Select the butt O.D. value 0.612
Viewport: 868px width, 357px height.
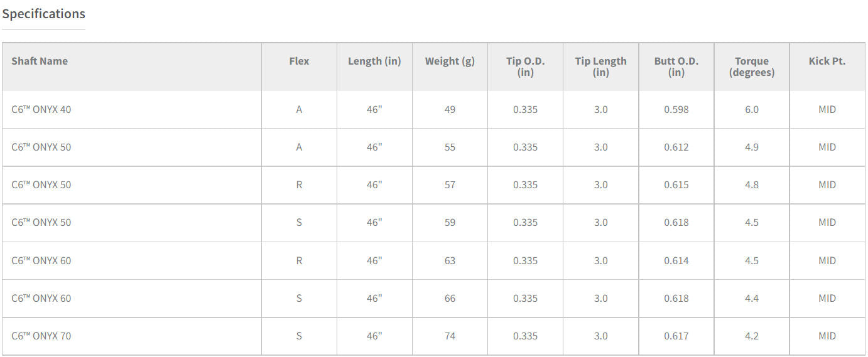click(676, 147)
